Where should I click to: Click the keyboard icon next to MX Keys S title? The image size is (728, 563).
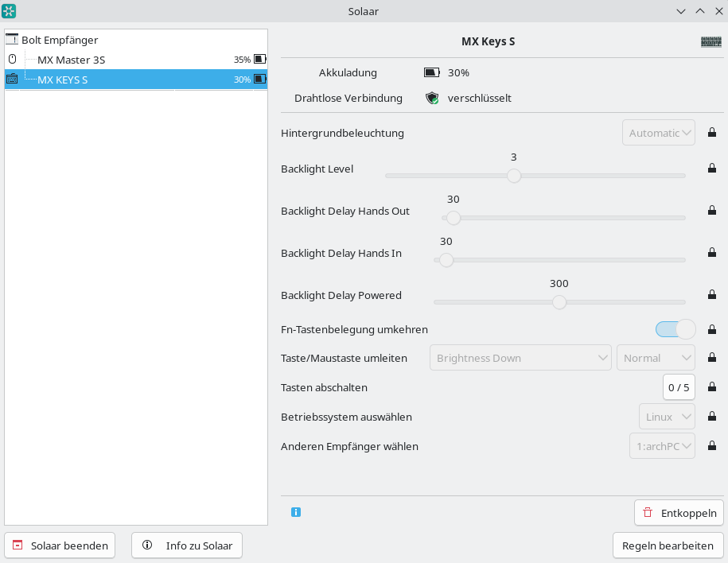tap(711, 42)
